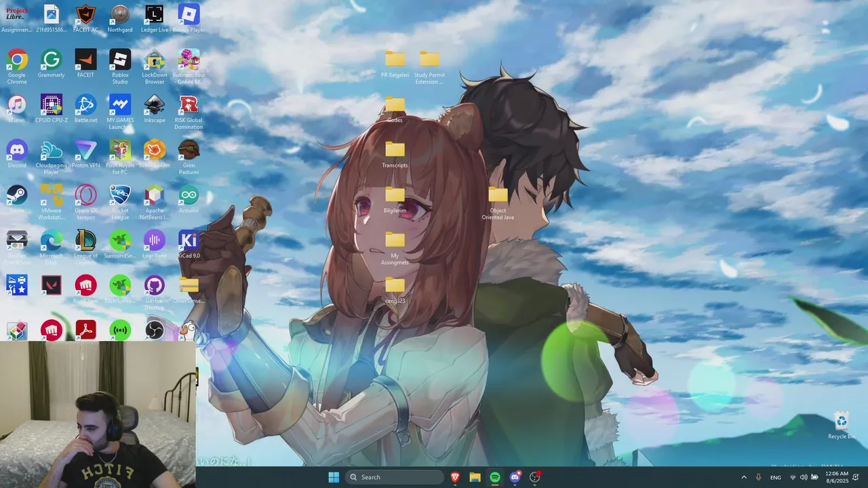Open the Northgard game shortcut

120,18
